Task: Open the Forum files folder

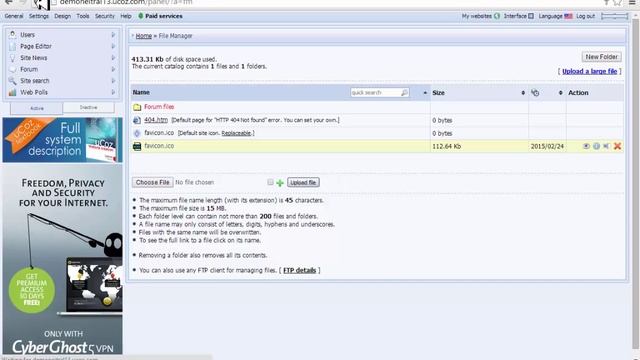Action: [x=159, y=107]
